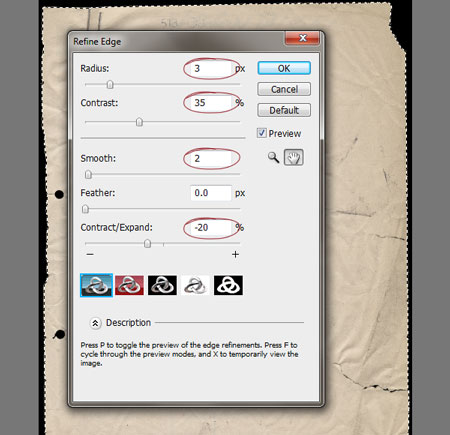Click the Radius value field
Viewport: 450px width, 435px height.
pos(211,68)
